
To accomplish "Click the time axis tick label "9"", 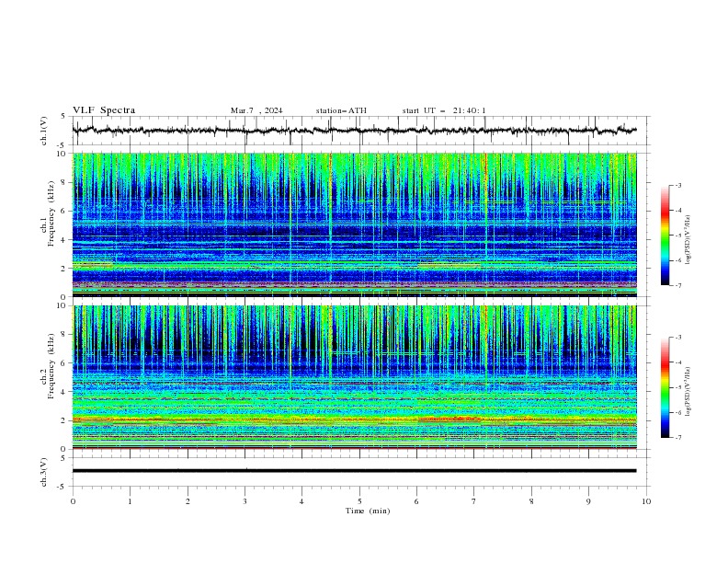I will [588, 501].
